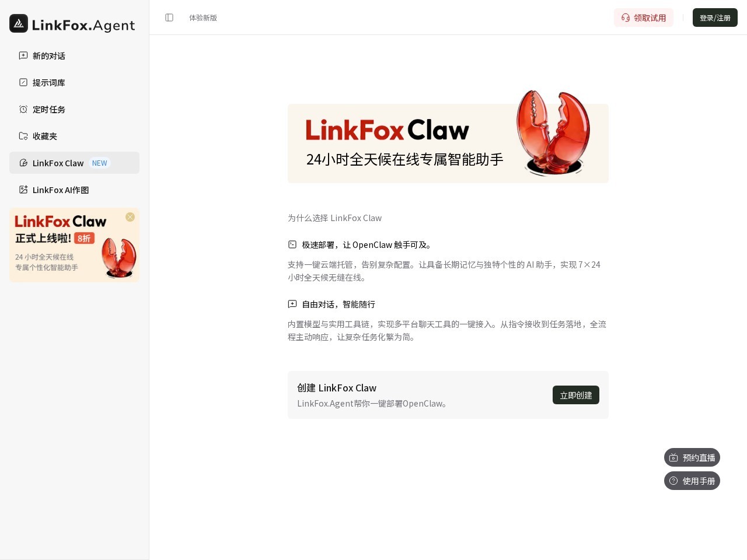Click the 8折 discount badge in promo
This screenshot has height=560, width=747.
point(84,238)
